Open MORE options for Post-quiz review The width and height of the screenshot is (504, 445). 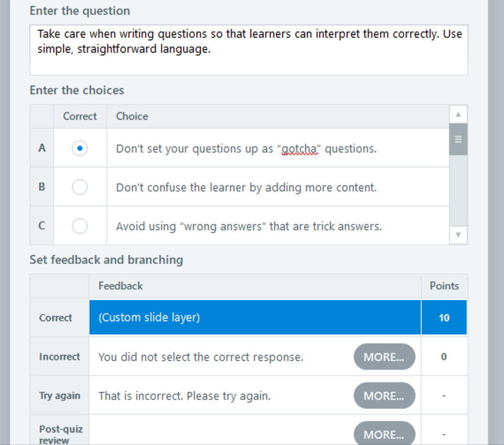click(x=384, y=434)
